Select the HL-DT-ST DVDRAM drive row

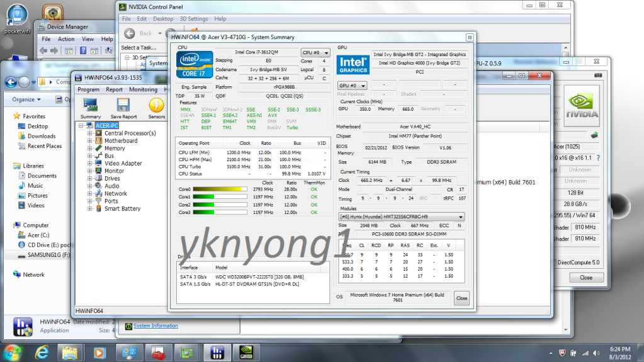252,284
